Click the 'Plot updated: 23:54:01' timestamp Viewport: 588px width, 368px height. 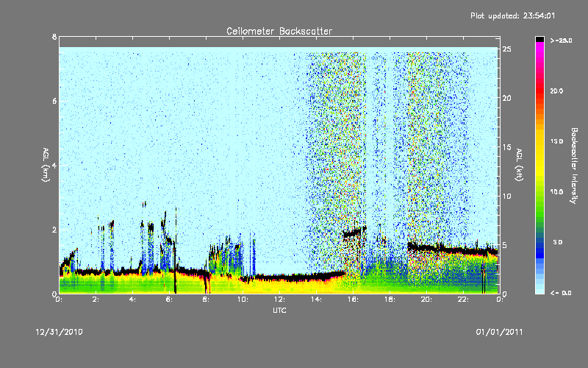point(512,15)
